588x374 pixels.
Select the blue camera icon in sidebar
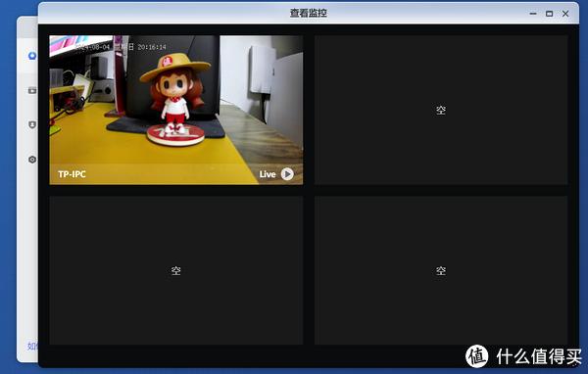[32, 56]
